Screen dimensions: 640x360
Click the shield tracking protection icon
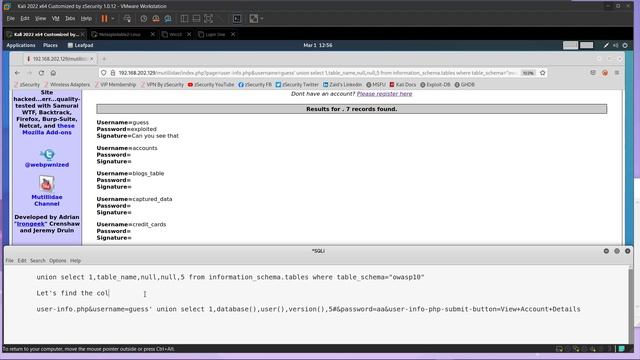pyautogui.click(x=104, y=73)
